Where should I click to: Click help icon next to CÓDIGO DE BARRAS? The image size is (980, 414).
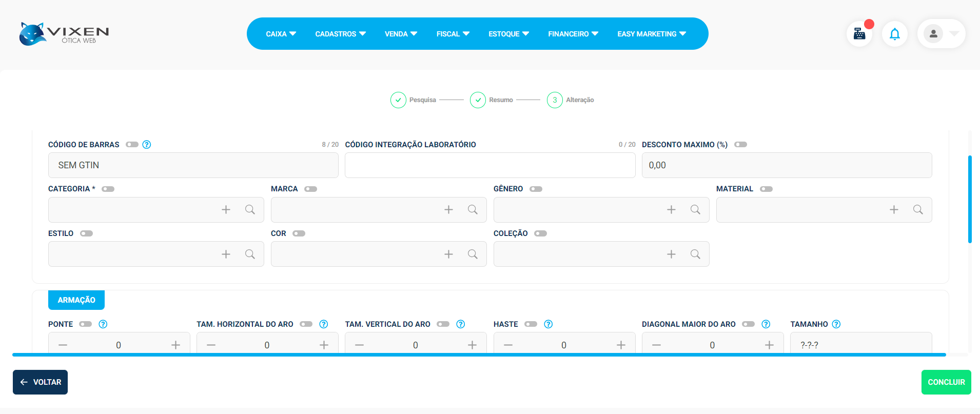point(147,145)
